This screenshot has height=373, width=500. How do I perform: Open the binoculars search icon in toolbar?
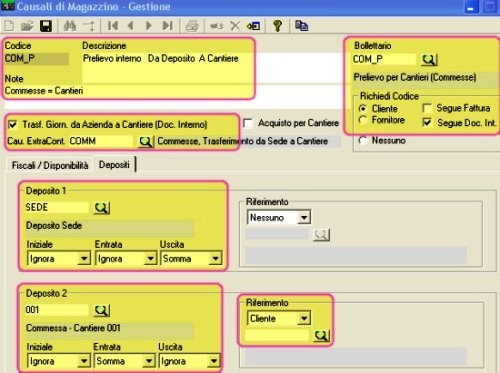(x=70, y=26)
